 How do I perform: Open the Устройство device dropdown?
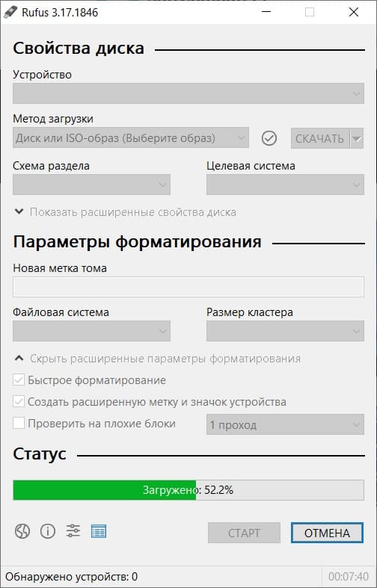[188, 93]
